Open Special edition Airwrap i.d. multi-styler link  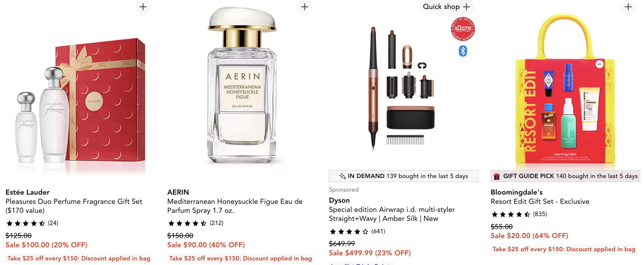click(x=392, y=214)
